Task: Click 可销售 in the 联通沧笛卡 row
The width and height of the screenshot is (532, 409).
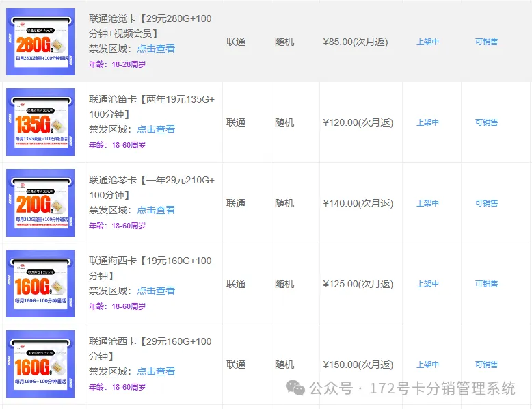Action: 486,122
